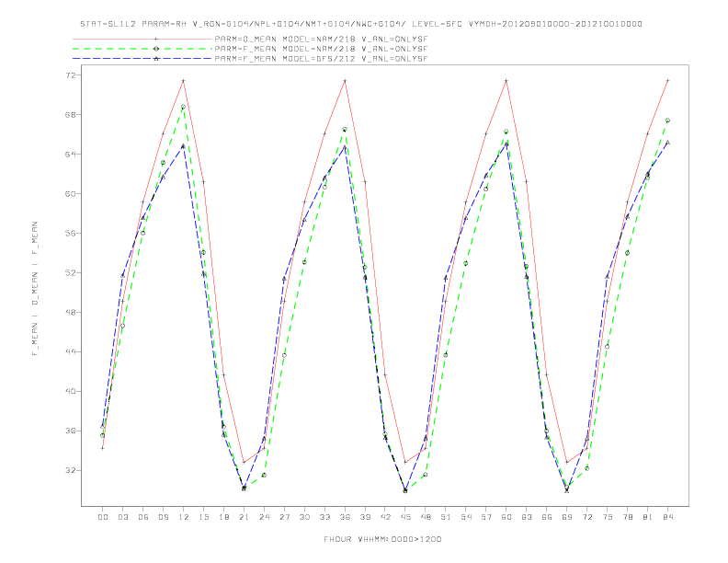This screenshot has height=563, width=728.
Task: Click x-axis tick label 69
Action: click(567, 517)
